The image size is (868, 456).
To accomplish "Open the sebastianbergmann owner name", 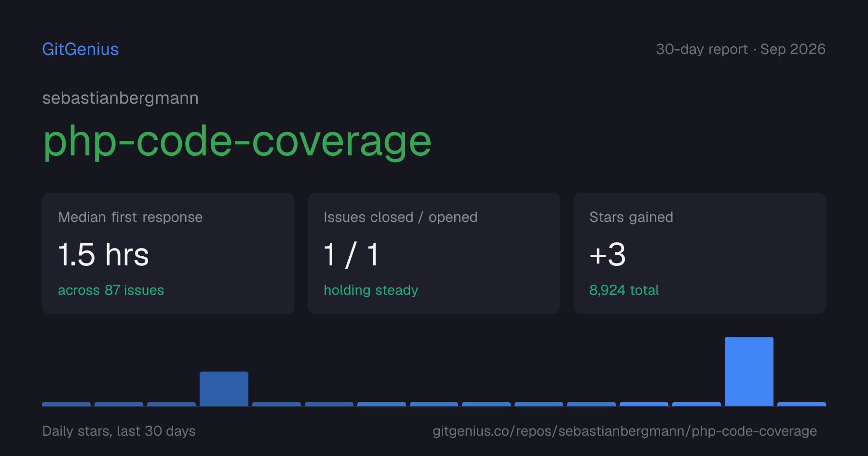I will click(x=121, y=98).
